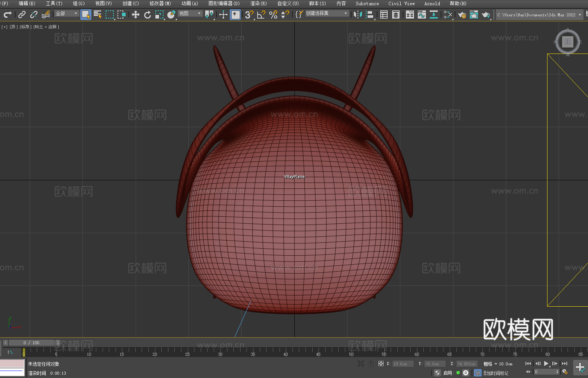588x378 pixels.
Task: Open Mini Curve Editor on the track bar
Action: coord(10,352)
